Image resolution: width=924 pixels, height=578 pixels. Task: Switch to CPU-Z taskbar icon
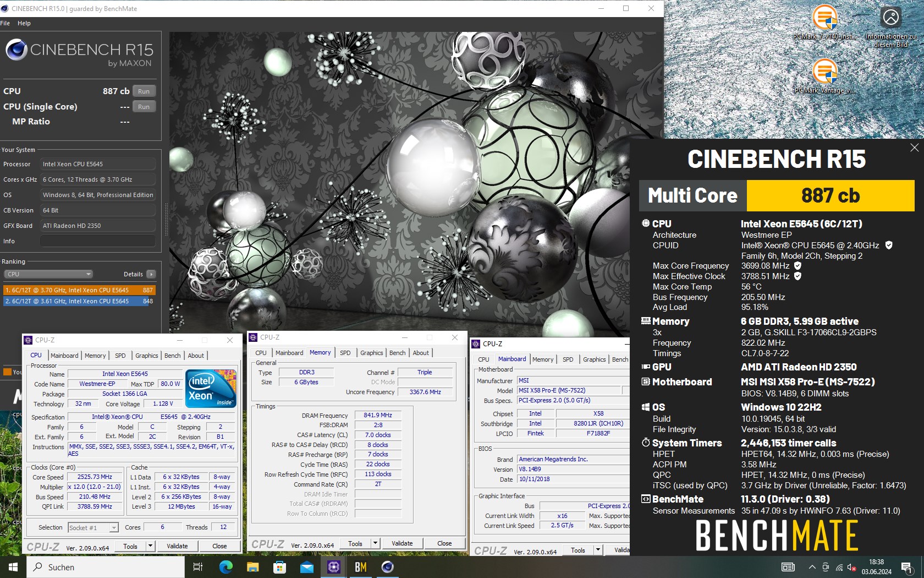click(334, 567)
